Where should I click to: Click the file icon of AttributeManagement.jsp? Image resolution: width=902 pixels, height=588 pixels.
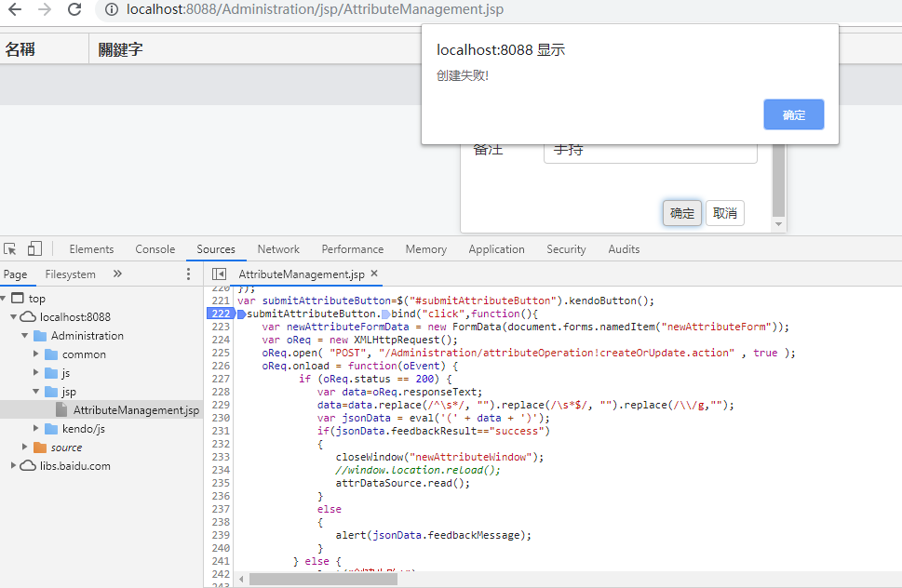61,409
